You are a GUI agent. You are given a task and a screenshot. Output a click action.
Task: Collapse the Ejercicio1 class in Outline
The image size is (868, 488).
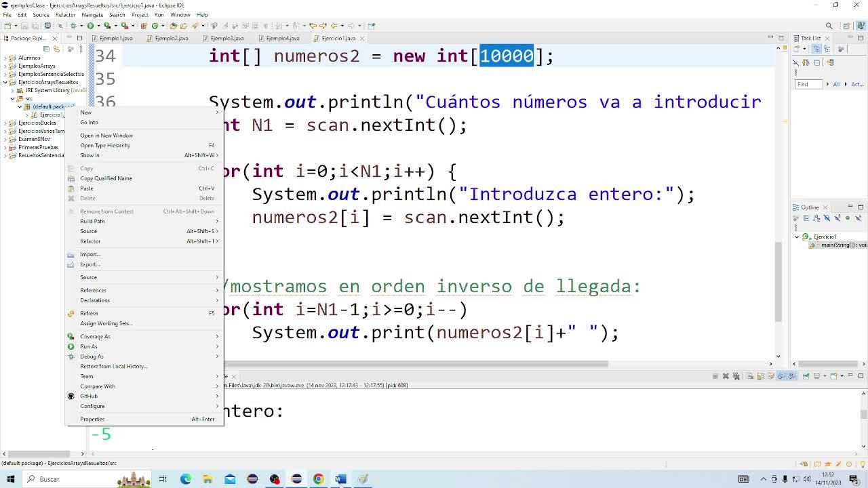pyautogui.click(x=797, y=237)
